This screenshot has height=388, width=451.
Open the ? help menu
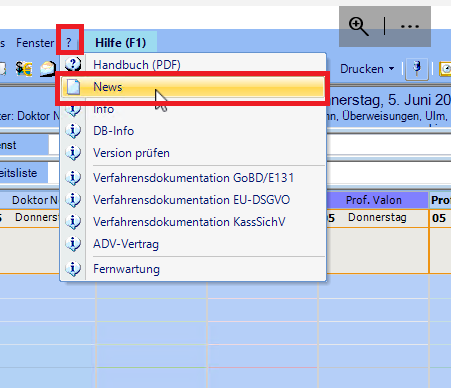pos(69,43)
